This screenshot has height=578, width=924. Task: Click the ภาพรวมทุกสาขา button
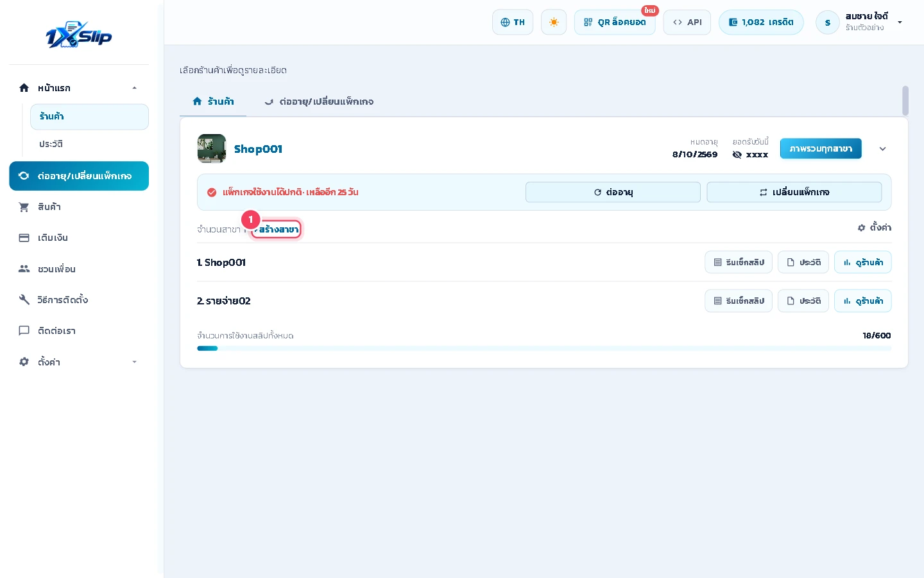click(821, 149)
